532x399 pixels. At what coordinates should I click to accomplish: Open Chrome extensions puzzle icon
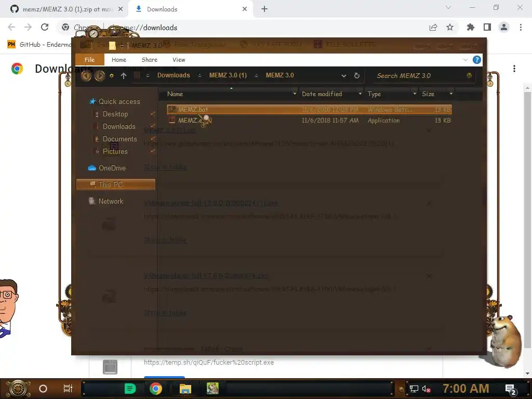pos(470,28)
